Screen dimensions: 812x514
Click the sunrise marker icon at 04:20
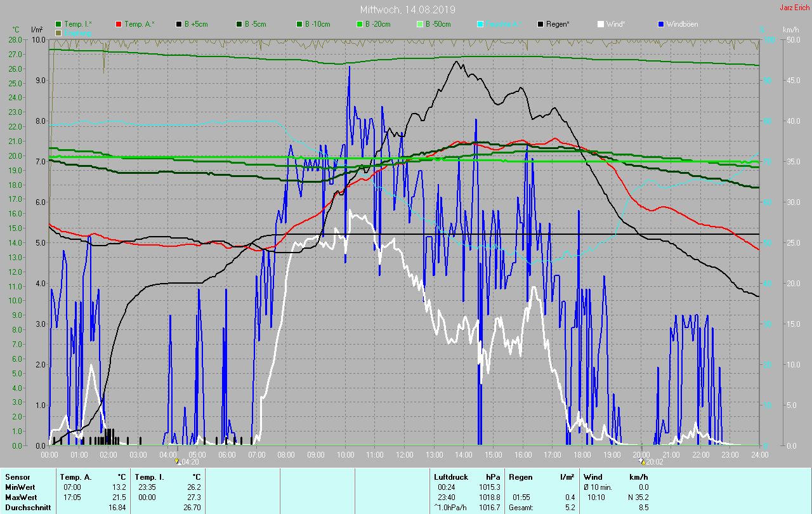[178, 461]
